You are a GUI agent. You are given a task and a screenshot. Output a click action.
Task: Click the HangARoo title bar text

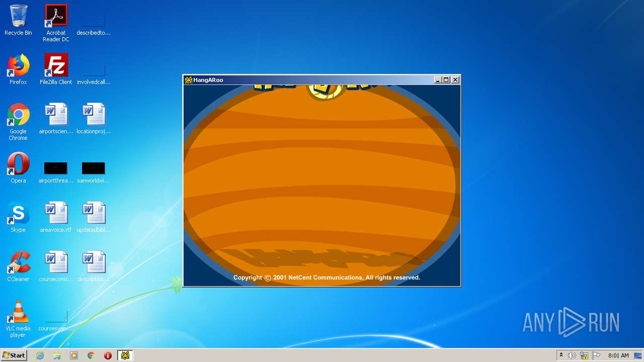[208, 80]
